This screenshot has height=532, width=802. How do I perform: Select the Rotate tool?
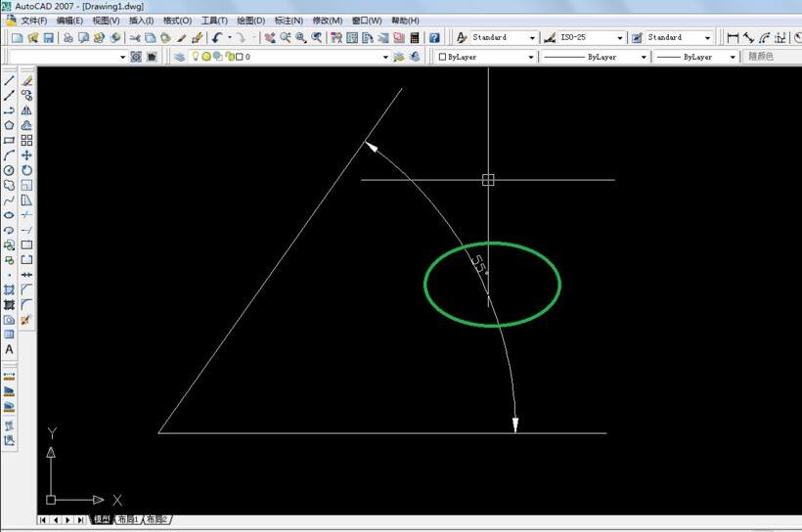(26, 170)
